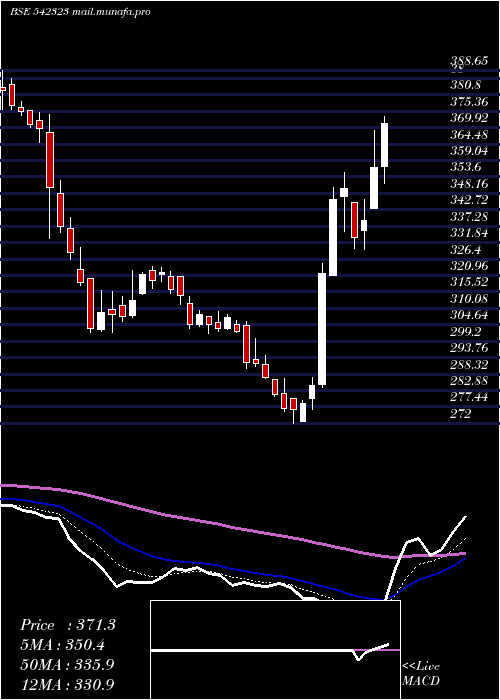This screenshot has width=500, height=700.
Task: Select the 380.8 price axis label
Action: tap(467, 85)
